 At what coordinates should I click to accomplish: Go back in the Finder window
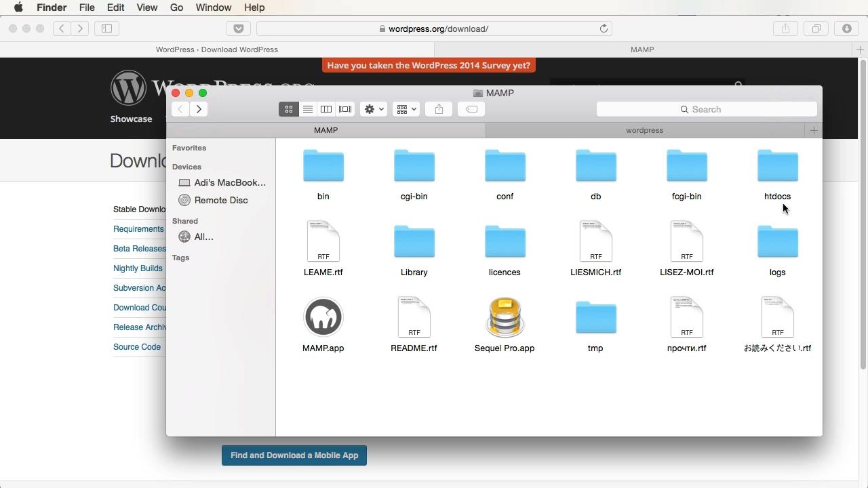pos(180,109)
